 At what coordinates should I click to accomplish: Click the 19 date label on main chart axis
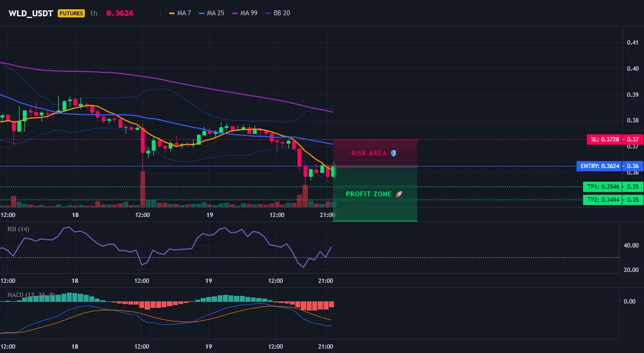pyautogui.click(x=209, y=215)
